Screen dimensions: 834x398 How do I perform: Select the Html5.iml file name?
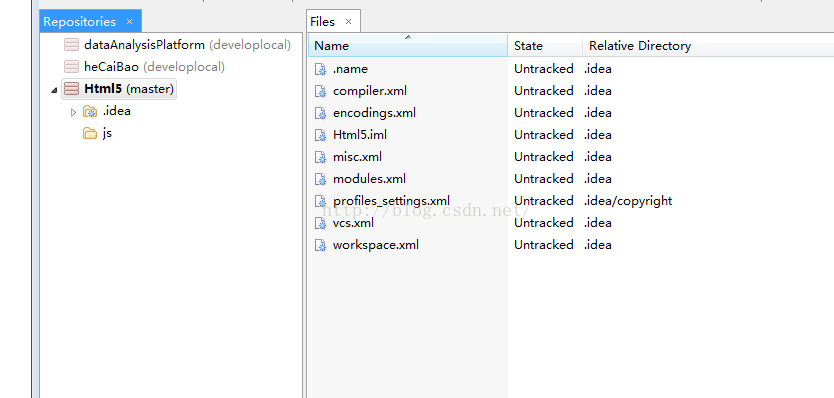360,135
